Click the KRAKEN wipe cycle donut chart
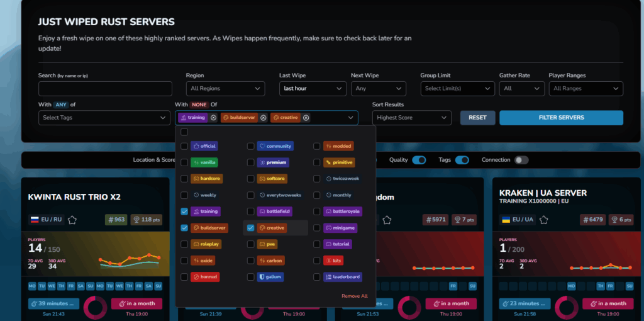The width and height of the screenshot is (644, 321). click(567, 308)
